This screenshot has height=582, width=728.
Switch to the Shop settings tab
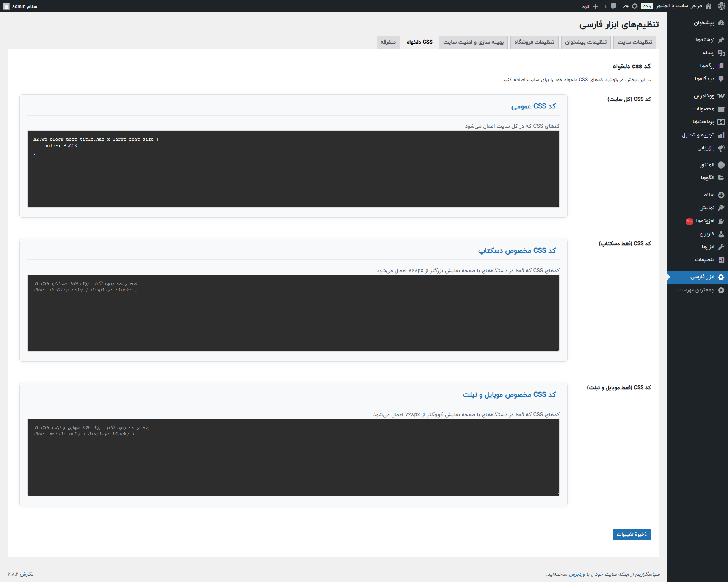coord(534,42)
